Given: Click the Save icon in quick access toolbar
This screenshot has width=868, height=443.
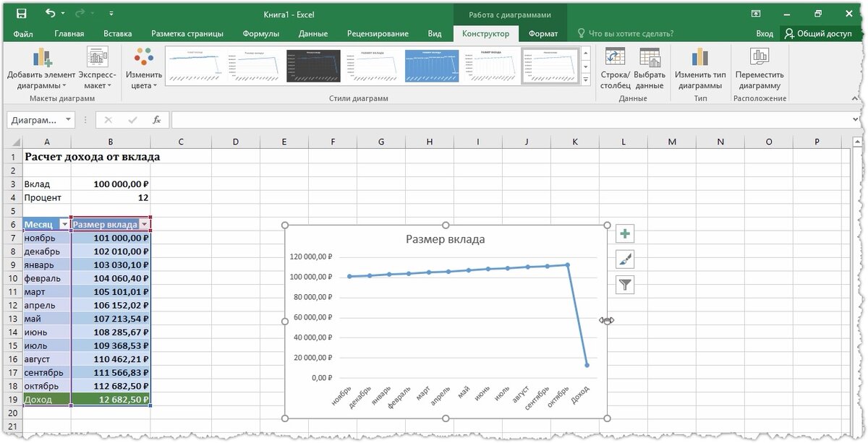Looking at the screenshot, I should [x=21, y=14].
